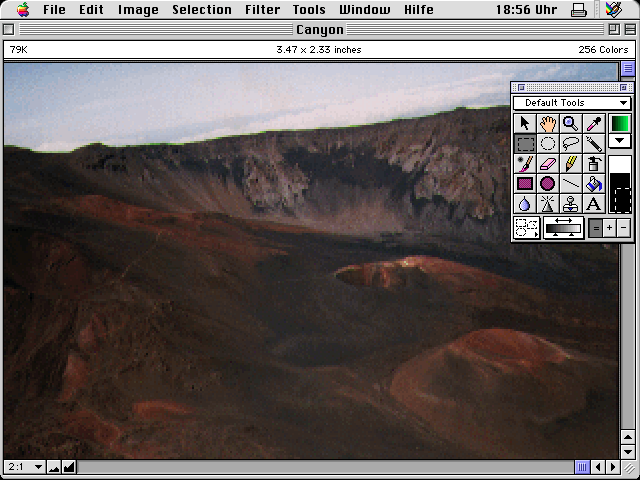Open the Default Tools palette dropdown
Viewport: 640px width, 480px height.
(572, 103)
